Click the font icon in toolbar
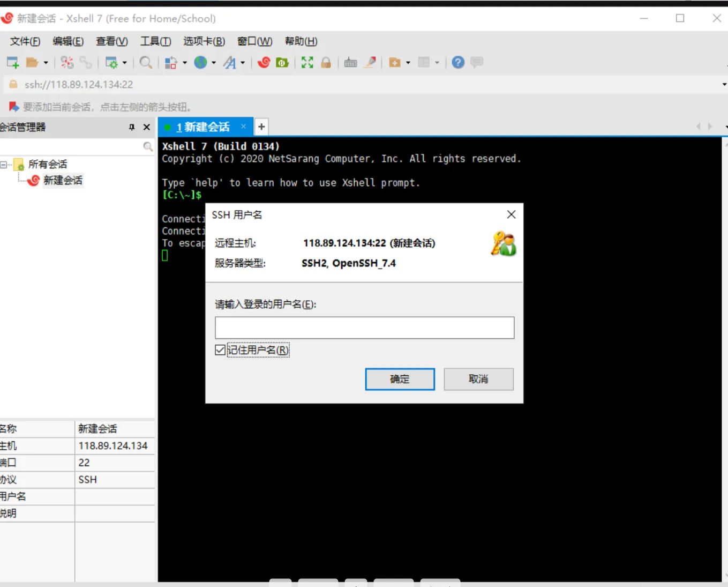728x587 pixels. coord(229,63)
